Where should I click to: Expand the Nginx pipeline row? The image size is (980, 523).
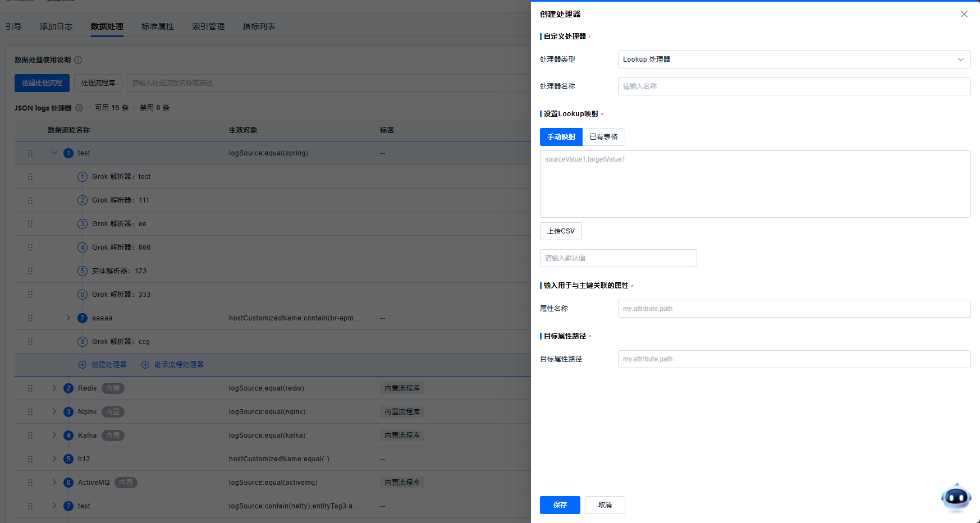tap(54, 412)
